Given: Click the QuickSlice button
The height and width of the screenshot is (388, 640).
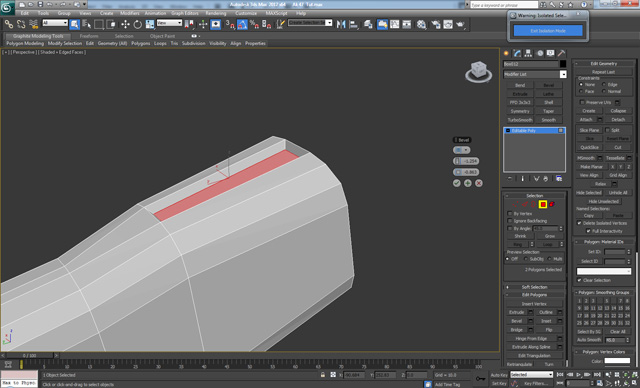Looking at the screenshot, I should click(589, 147).
